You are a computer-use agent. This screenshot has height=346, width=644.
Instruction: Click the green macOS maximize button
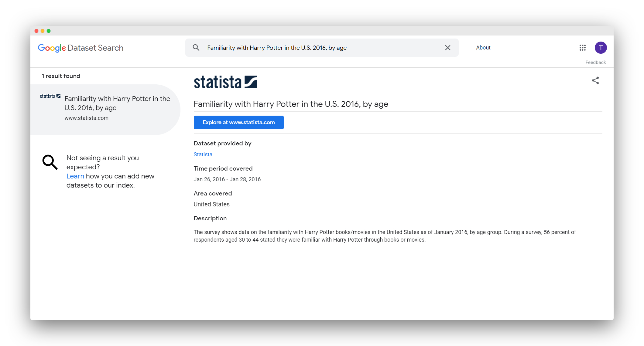pyautogui.click(x=49, y=31)
